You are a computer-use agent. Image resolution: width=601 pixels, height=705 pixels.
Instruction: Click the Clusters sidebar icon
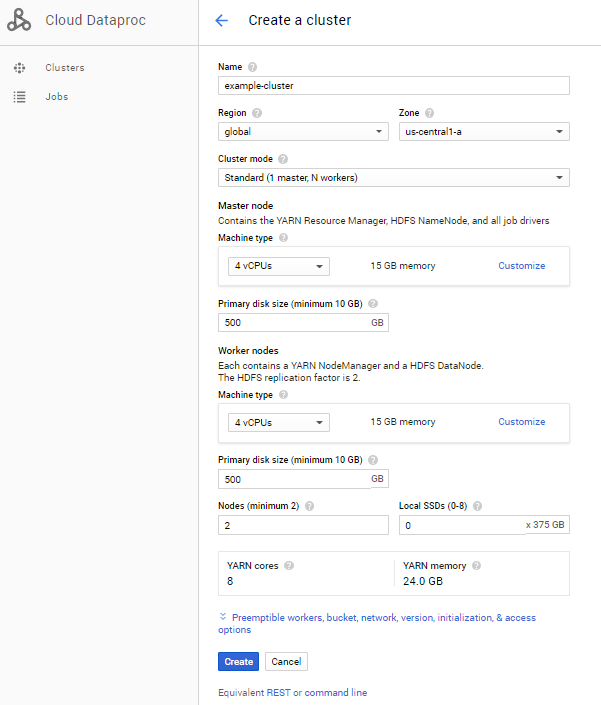click(19, 68)
